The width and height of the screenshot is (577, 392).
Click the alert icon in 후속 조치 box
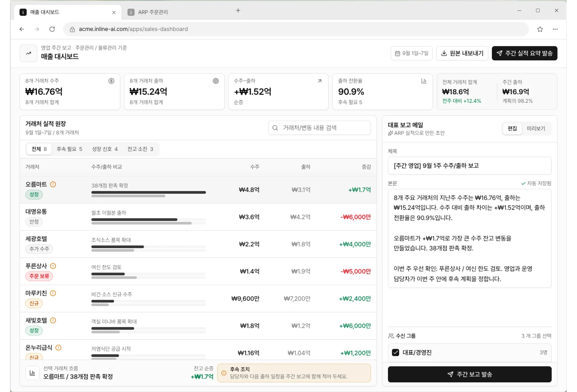[224, 373]
